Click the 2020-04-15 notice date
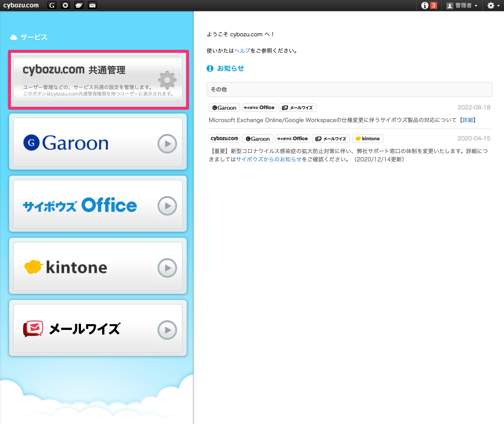The height and width of the screenshot is (424, 504). pos(474,138)
